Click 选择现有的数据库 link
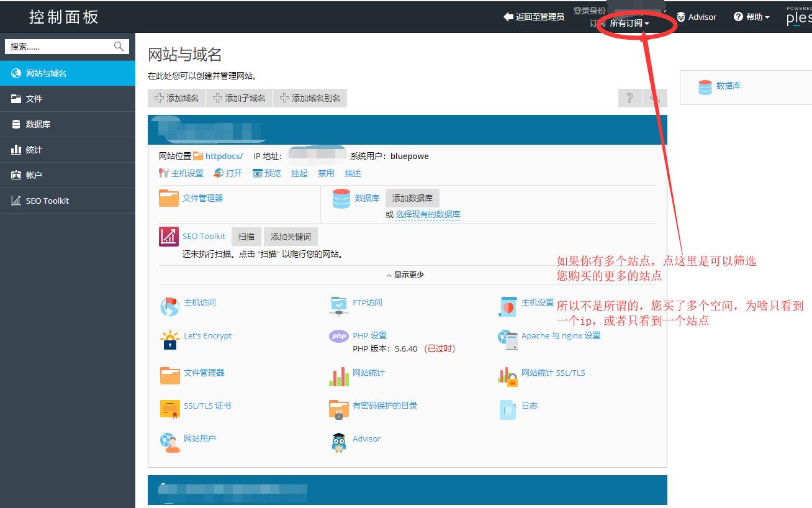 428,214
